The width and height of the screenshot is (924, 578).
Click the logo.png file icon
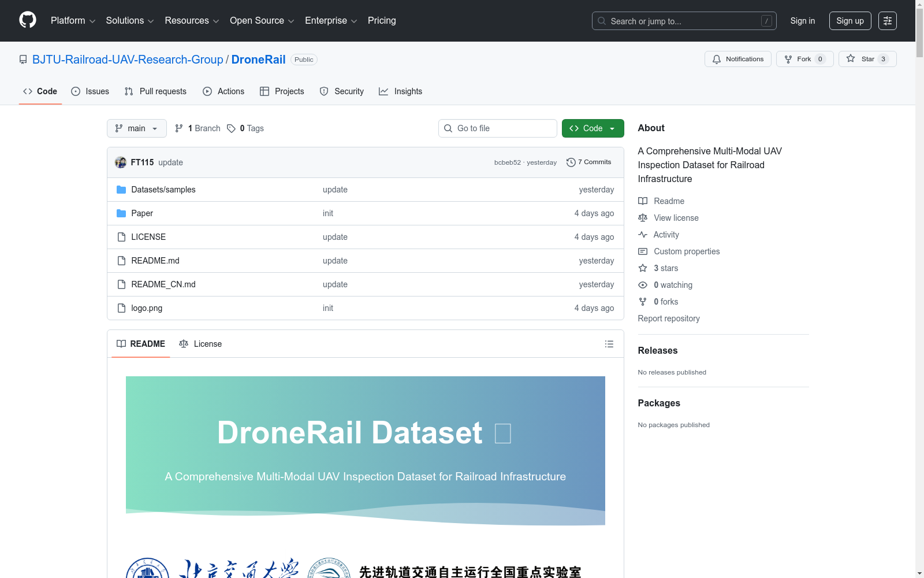pos(121,308)
